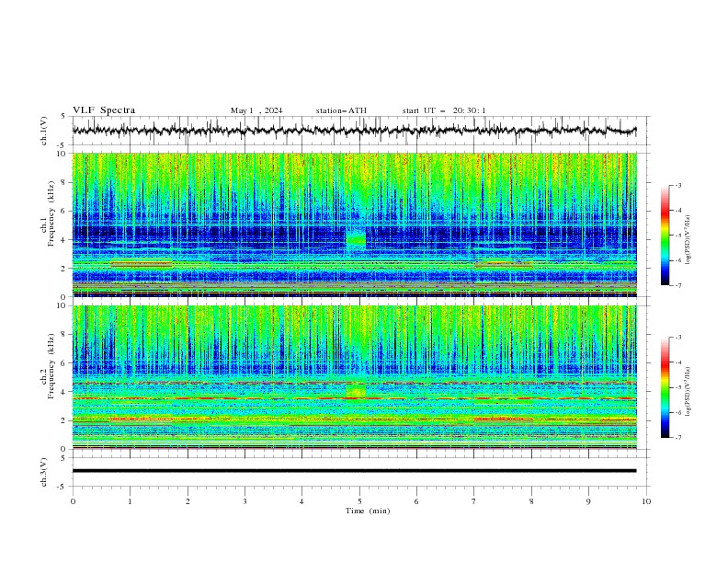Click time axis tick label 3
The image size is (728, 563).
[245, 501]
